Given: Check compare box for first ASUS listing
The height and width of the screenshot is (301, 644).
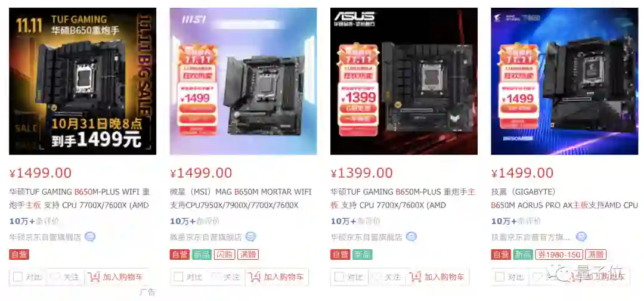Looking at the screenshot, I should point(18,277).
